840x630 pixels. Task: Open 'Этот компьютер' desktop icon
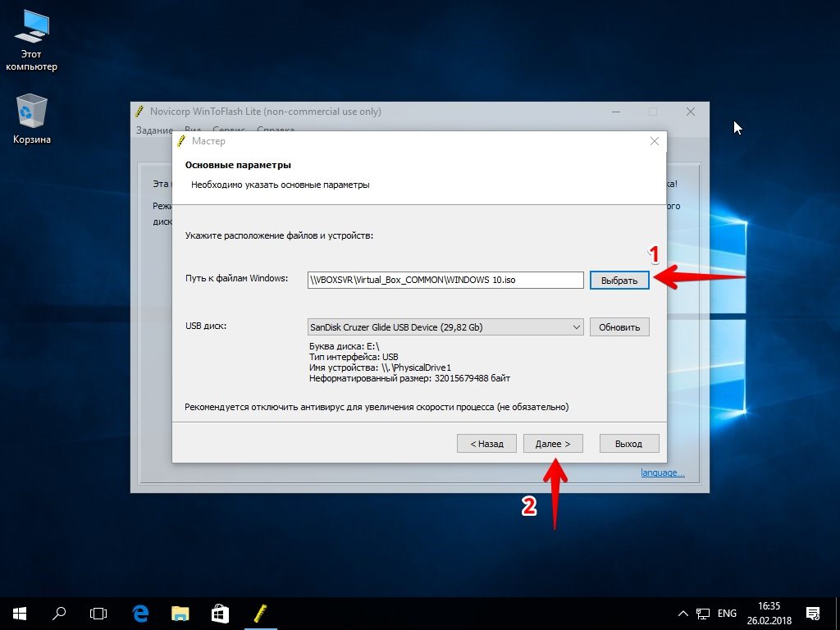coord(31,41)
